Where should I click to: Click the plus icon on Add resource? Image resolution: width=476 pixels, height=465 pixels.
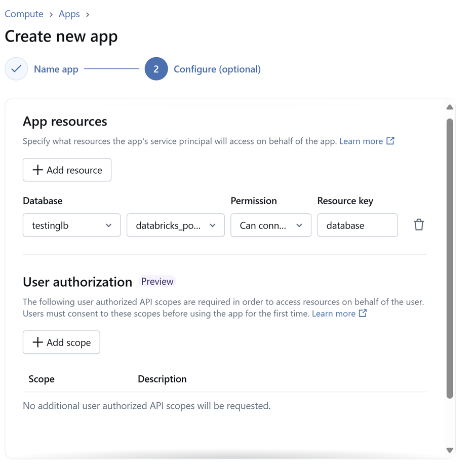tap(37, 170)
